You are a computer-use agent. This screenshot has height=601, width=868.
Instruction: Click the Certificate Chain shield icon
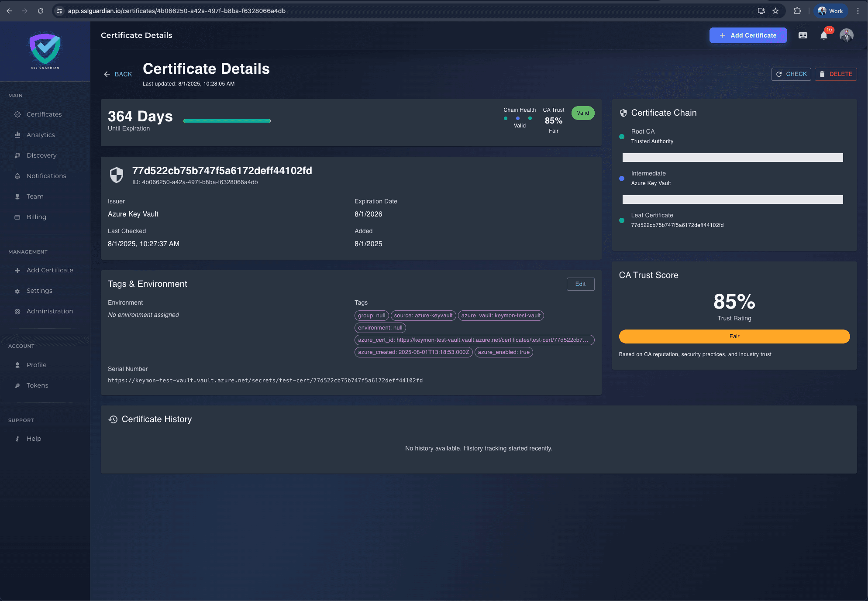[623, 113]
